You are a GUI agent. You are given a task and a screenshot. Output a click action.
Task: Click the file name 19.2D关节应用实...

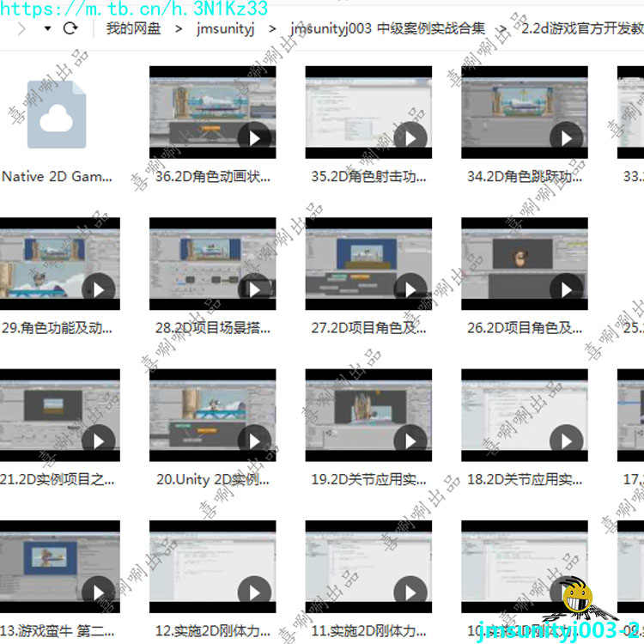click(x=368, y=480)
